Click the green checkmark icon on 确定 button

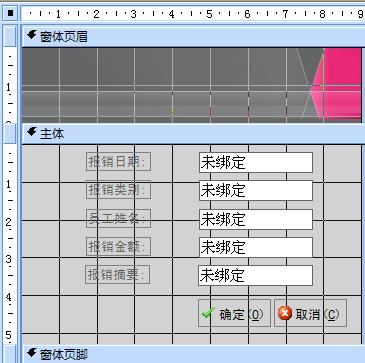pyautogui.click(x=208, y=313)
